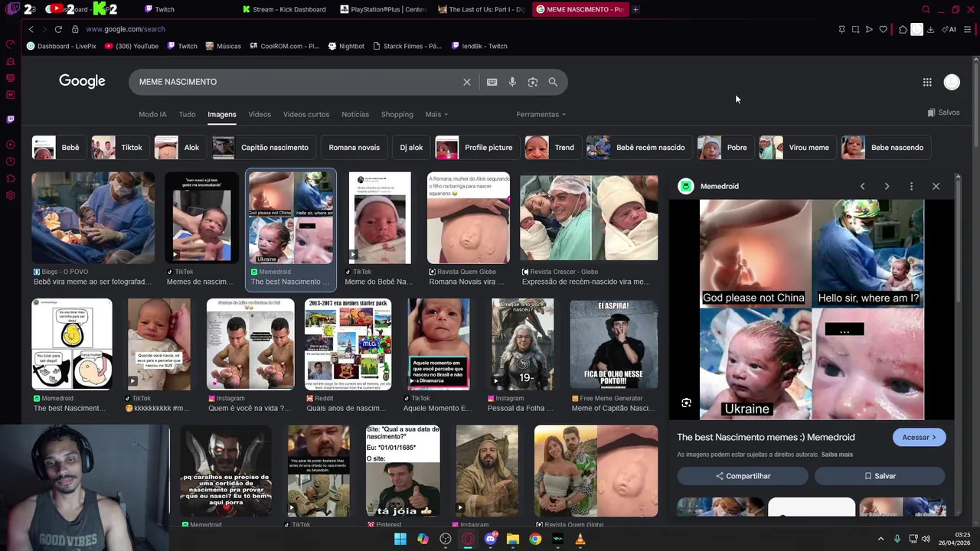The height and width of the screenshot is (551, 980).
Task: Click the heart icon in address bar
Action: tap(883, 29)
